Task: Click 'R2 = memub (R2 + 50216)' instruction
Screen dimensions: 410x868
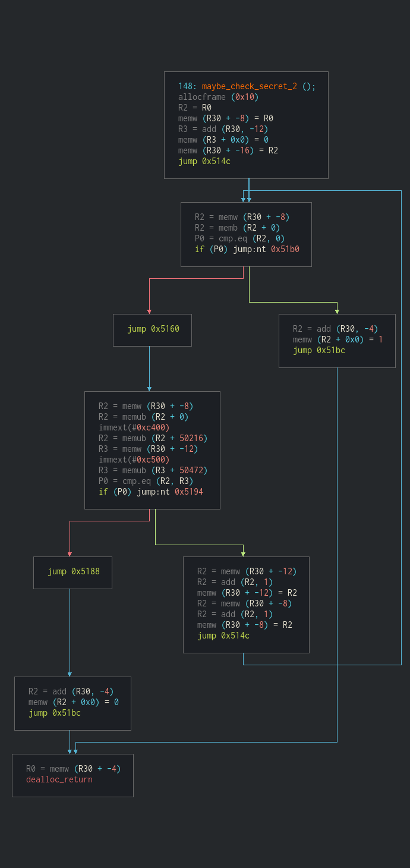Action: 153,438
